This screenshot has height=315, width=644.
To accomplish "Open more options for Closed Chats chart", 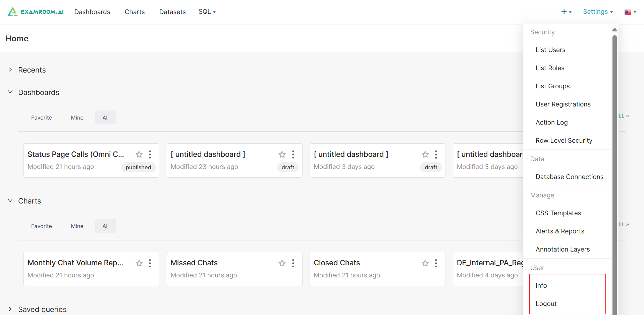I will click(436, 263).
